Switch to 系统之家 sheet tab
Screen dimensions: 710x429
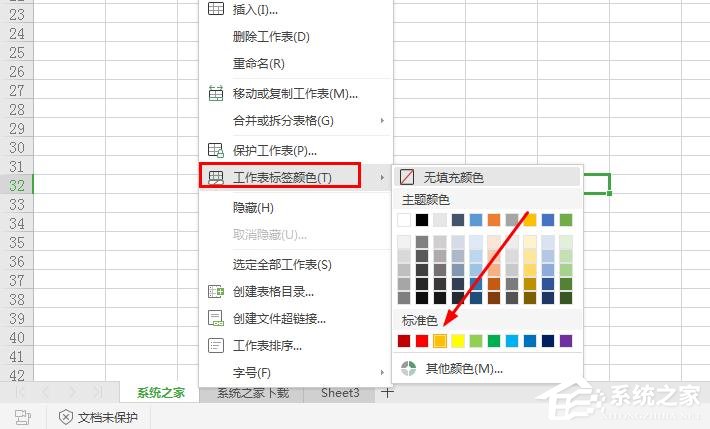coord(161,392)
